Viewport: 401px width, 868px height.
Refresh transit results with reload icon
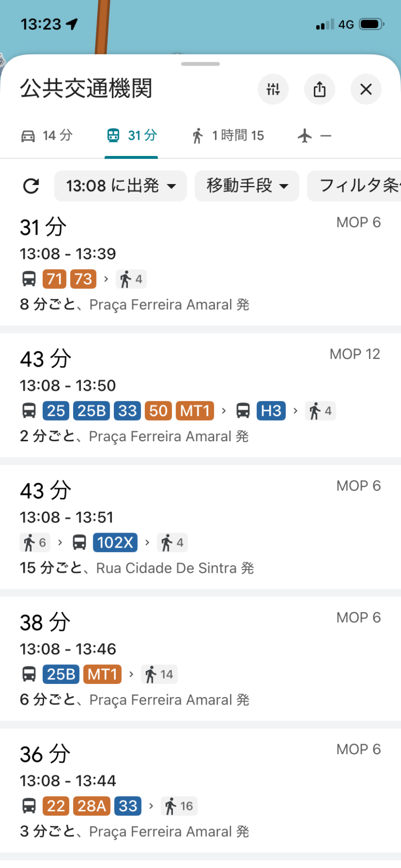pyautogui.click(x=31, y=186)
